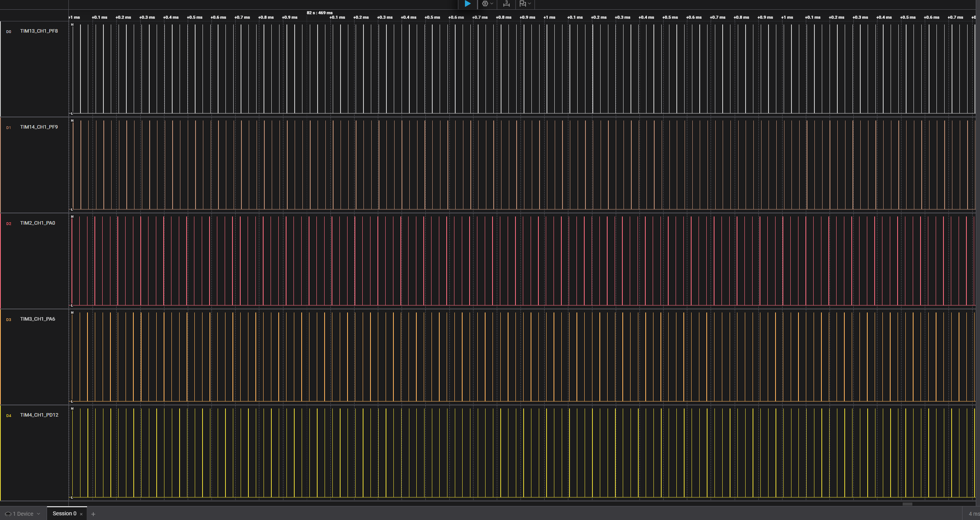980x520 pixels.
Task: Open the 1 Device dropdown
Action: point(23,514)
